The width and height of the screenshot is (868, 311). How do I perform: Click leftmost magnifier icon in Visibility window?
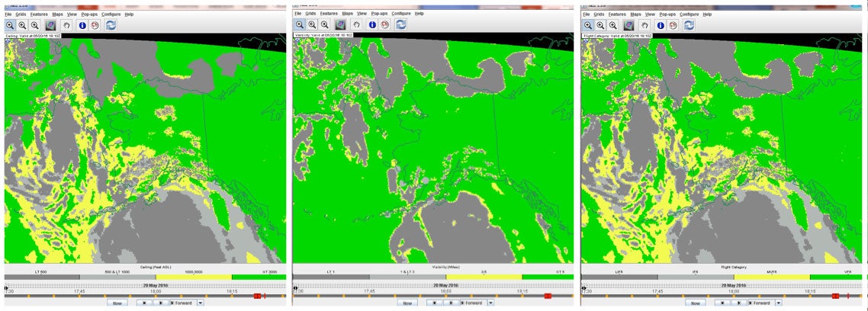pyautogui.click(x=301, y=25)
